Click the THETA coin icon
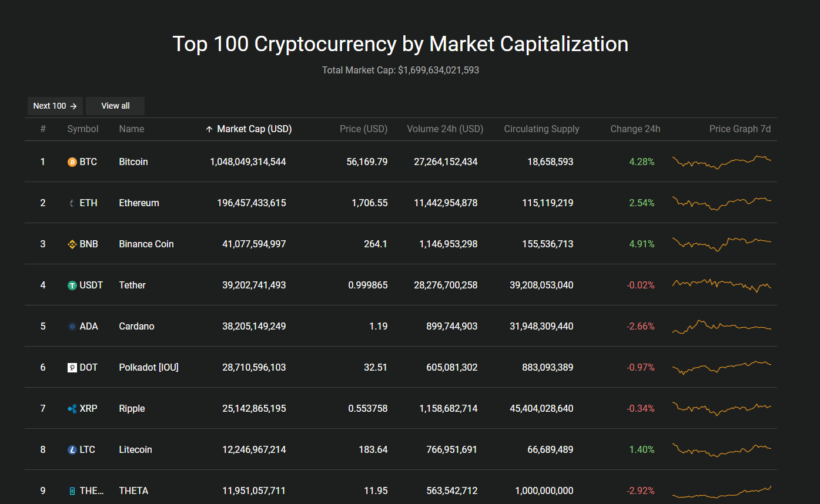 [71, 490]
